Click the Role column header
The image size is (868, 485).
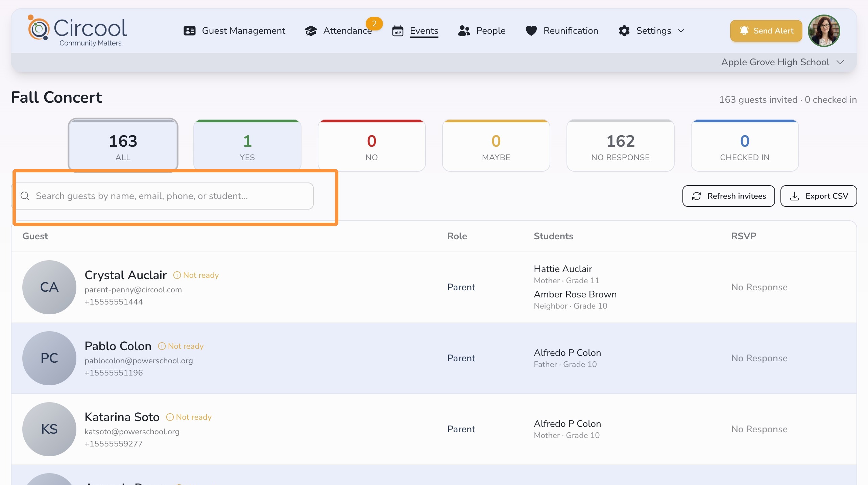pos(457,236)
